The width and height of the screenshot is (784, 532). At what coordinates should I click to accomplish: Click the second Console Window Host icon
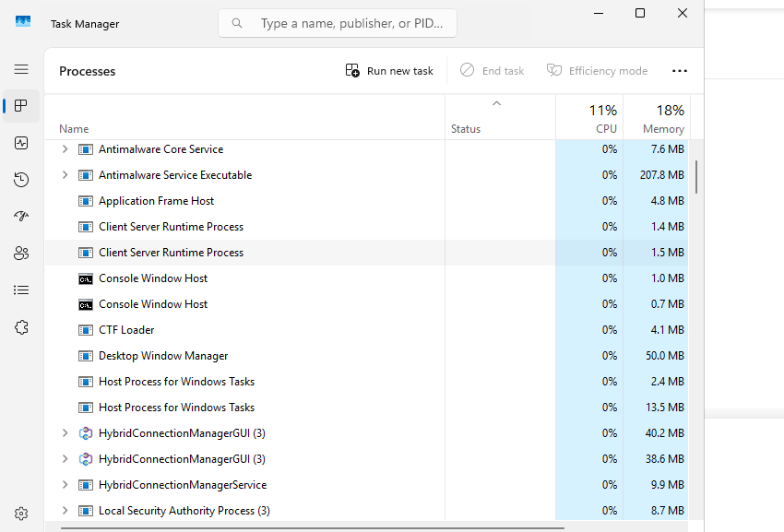86,304
